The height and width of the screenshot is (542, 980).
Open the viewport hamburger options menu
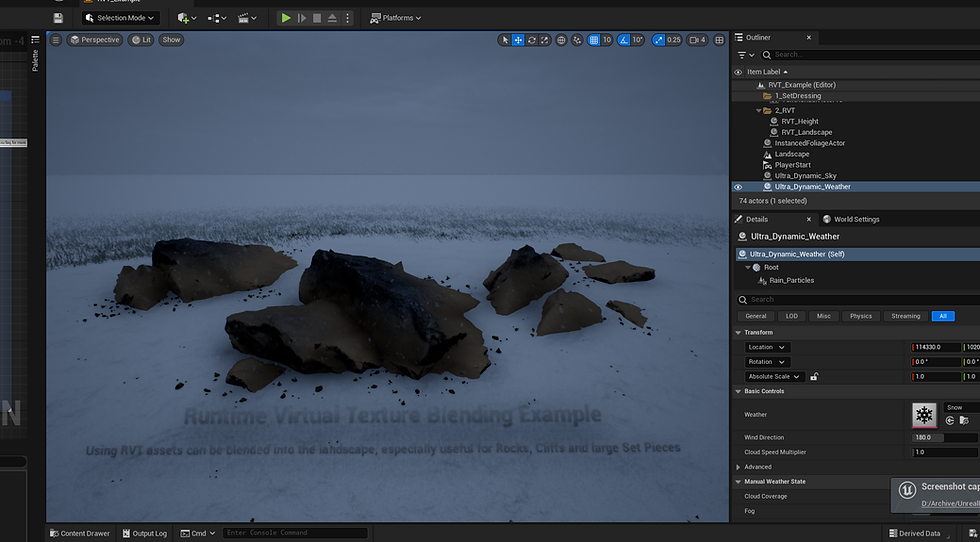[56, 40]
